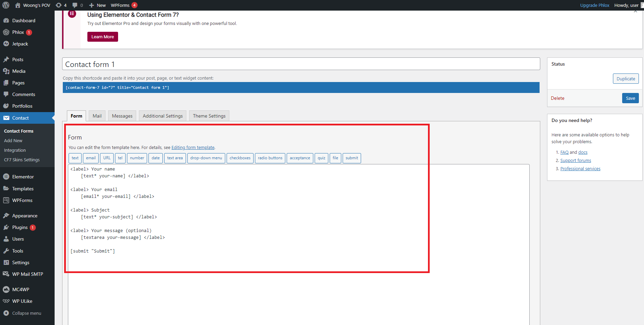Click the Comments icon in sidebar
The width and height of the screenshot is (644, 325).
pos(6,94)
